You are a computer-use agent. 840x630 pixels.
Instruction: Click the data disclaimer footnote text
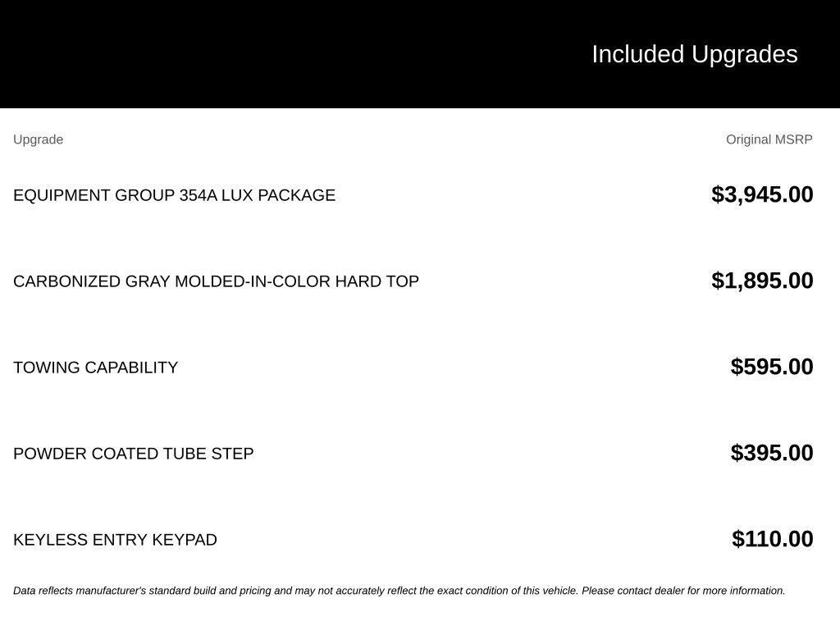[399, 591]
